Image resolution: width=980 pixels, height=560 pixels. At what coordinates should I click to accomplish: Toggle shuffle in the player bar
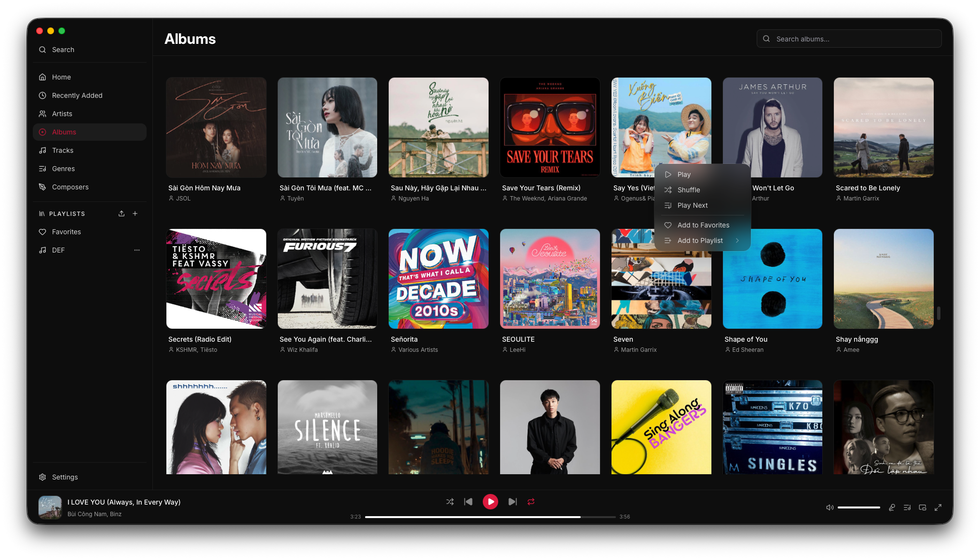coord(450,502)
